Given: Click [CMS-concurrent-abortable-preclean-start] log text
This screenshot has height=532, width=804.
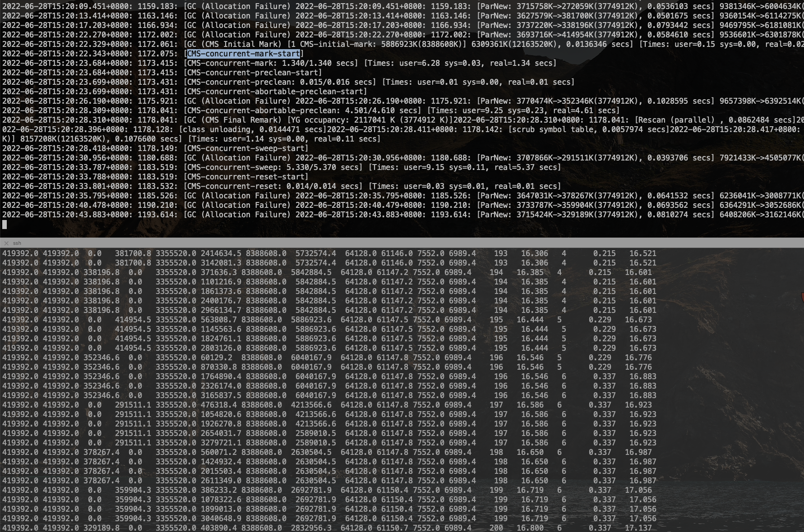Looking at the screenshot, I should tap(275, 92).
